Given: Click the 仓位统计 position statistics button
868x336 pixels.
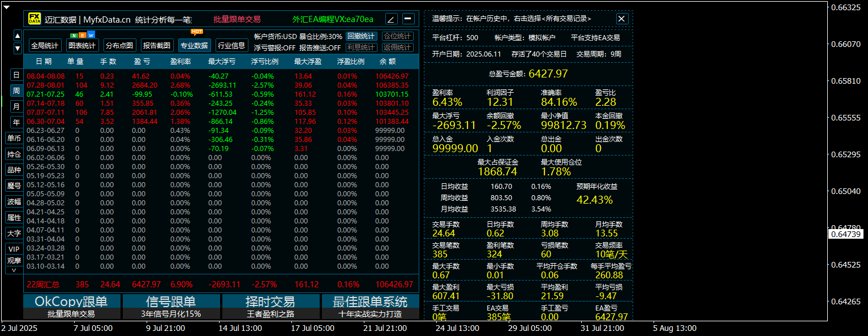Looking at the screenshot, I should 398,36.
